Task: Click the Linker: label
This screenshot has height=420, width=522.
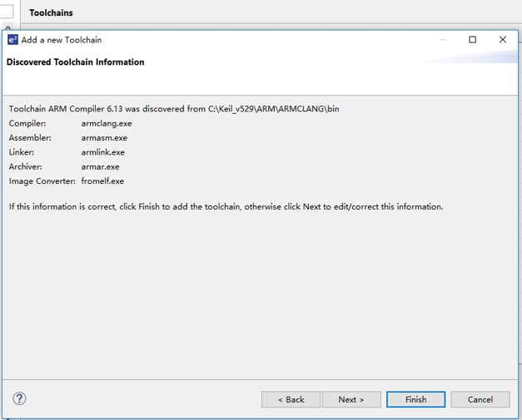Action: [x=22, y=152]
